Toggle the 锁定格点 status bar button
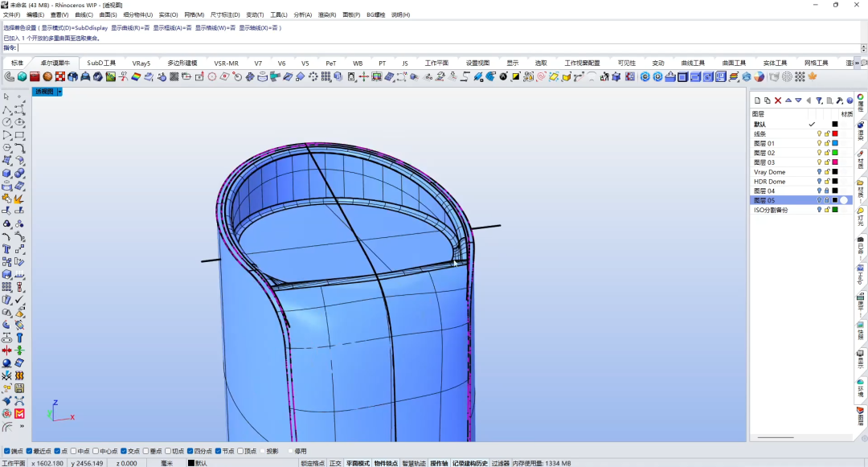 [313, 463]
